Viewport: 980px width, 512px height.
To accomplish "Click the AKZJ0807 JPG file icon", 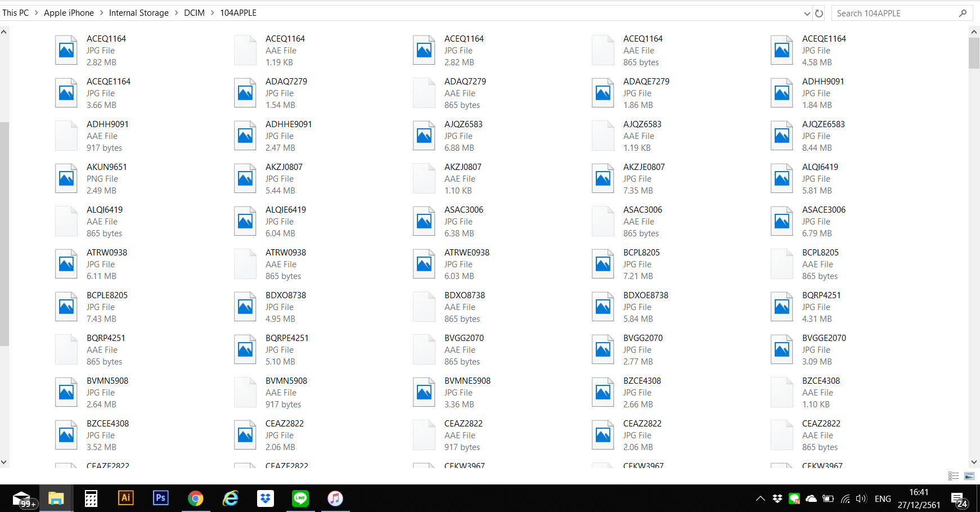I will coord(245,178).
